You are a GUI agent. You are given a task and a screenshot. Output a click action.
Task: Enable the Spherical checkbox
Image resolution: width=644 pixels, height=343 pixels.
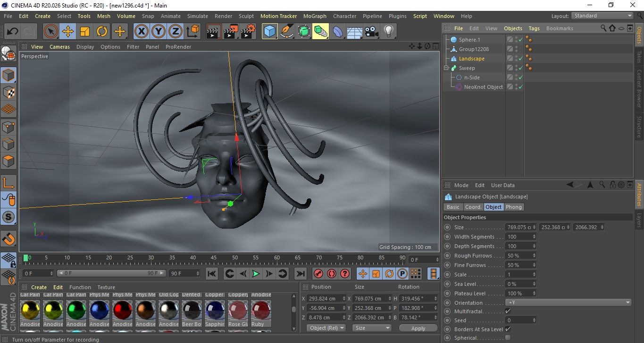(x=508, y=338)
